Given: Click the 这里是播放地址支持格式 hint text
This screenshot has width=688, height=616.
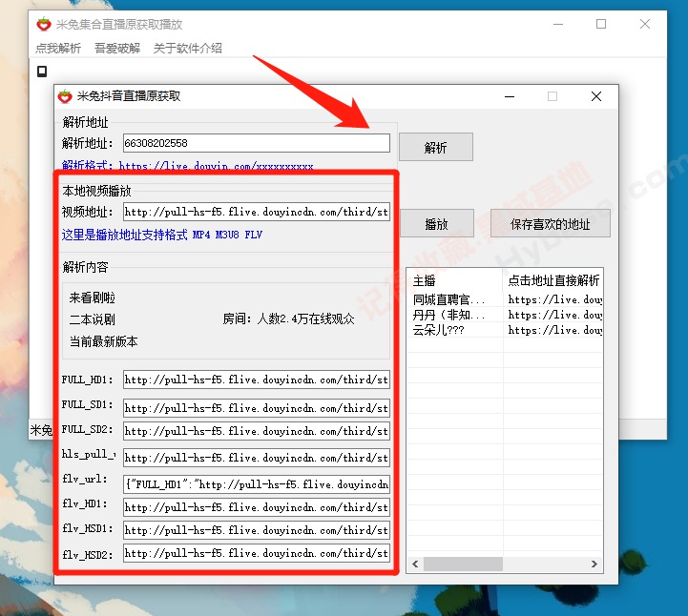Looking at the screenshot, I should click(x=161, y=235).
